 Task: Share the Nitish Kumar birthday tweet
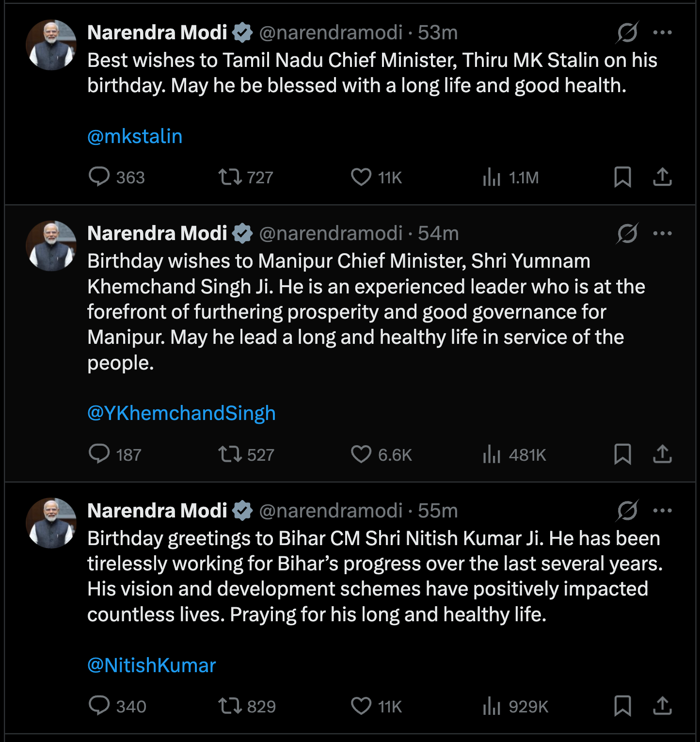tap(662, 706)
